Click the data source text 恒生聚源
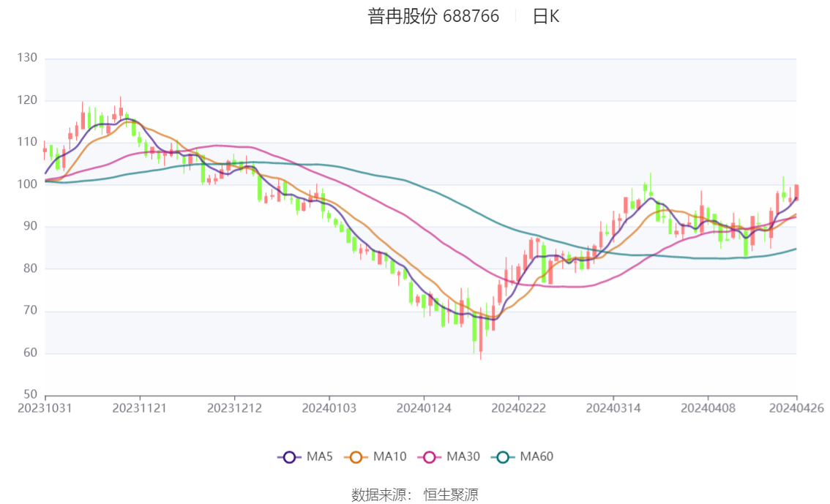Viewport: 830px width, 504px height. click(451, 495)
